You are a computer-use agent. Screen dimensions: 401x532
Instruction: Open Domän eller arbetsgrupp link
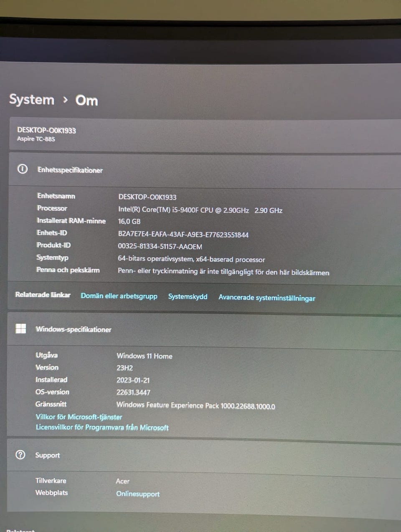coord(119,296)
